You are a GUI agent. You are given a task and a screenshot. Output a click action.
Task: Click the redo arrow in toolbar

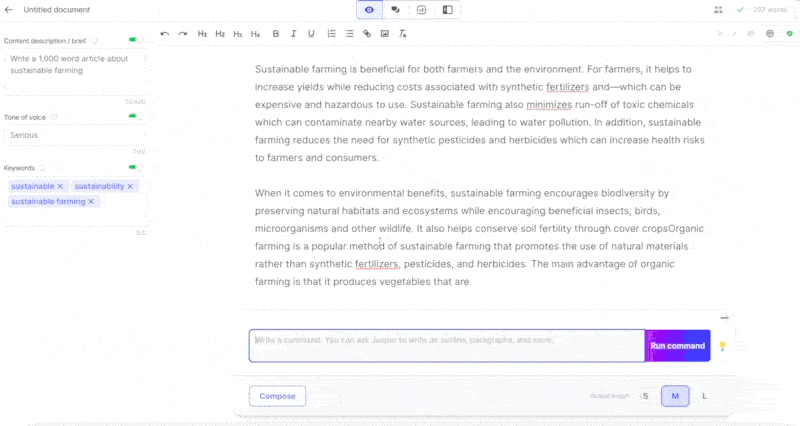[x=183, y=34]
